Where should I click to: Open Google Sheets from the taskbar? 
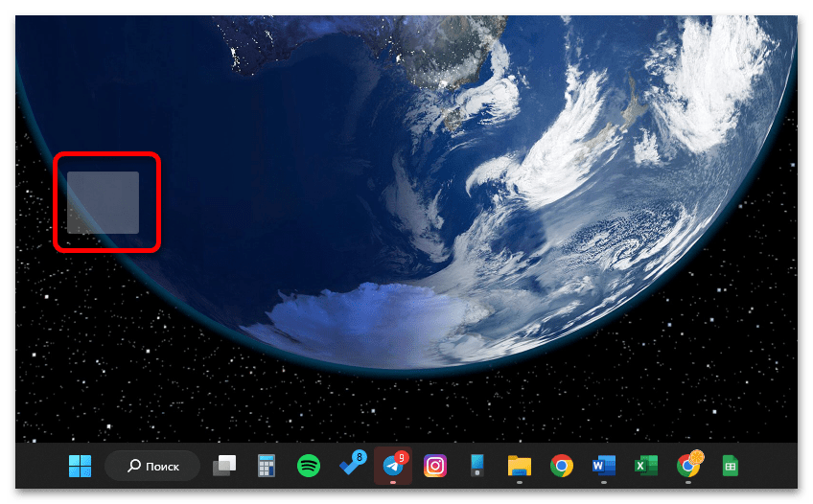730,467
